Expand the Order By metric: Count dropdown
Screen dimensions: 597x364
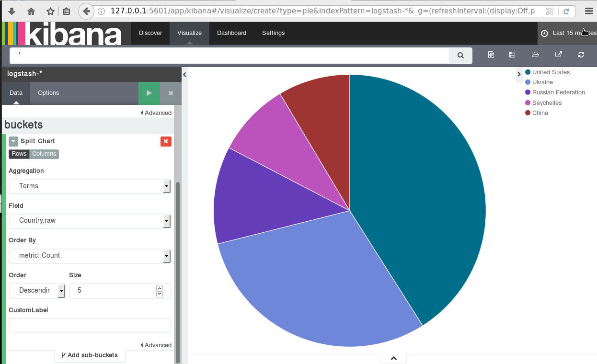point(90,256)
